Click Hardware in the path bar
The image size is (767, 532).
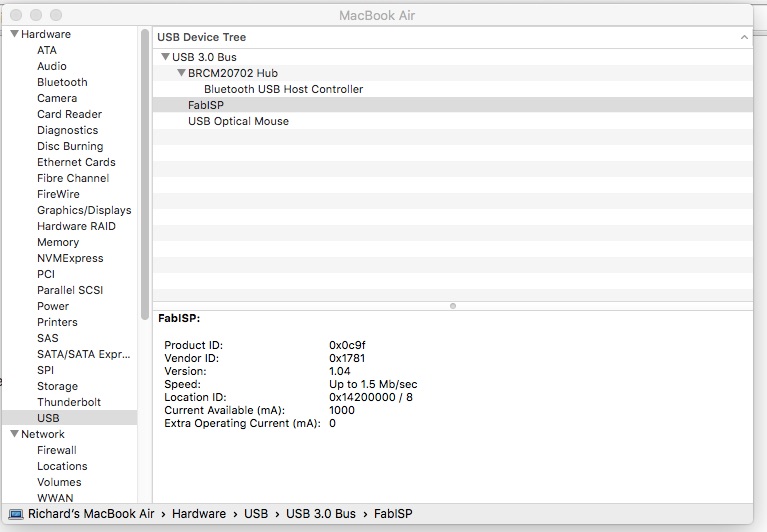(199, 514)
